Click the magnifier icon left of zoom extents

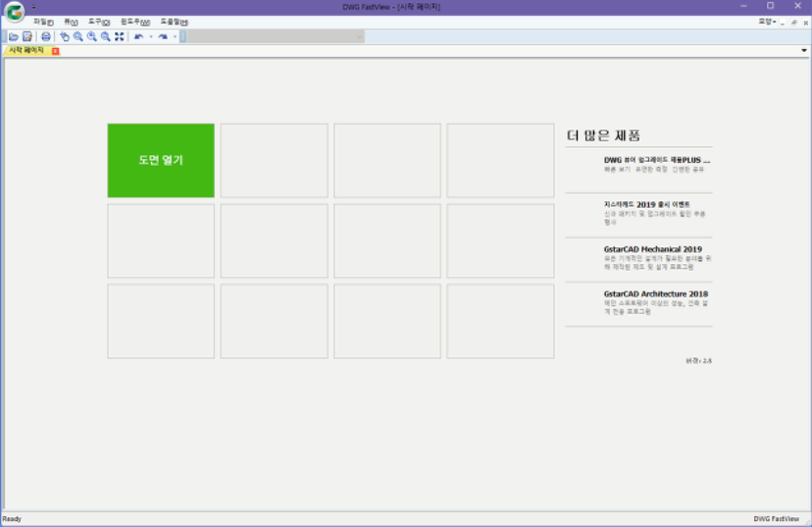coord(106,36)
